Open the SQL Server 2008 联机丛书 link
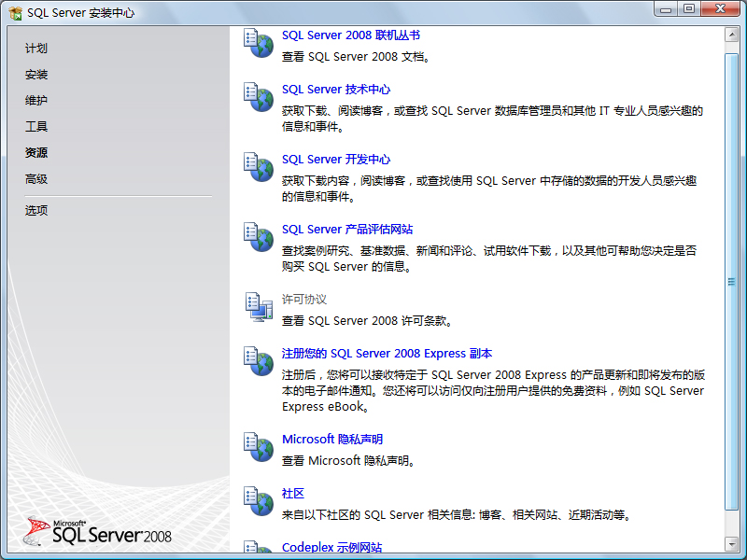This screenshot has width=747, height=560. point(351,35)
